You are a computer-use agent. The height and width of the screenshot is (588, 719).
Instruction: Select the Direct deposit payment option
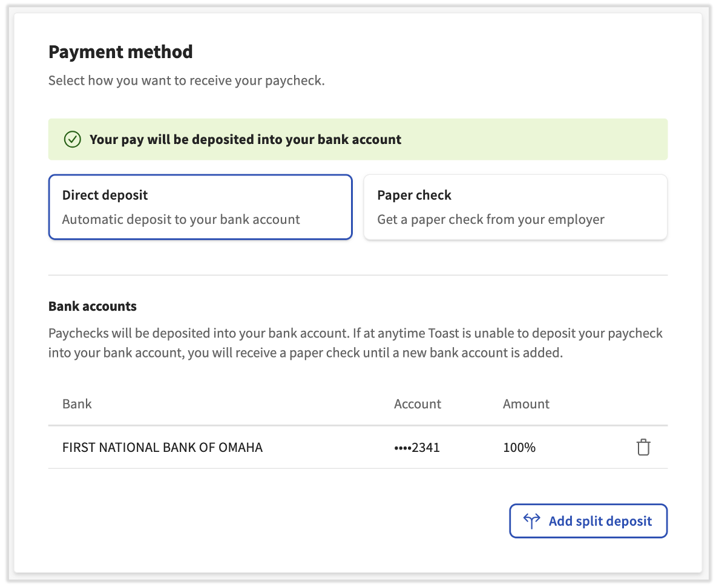tap(200, 207)
